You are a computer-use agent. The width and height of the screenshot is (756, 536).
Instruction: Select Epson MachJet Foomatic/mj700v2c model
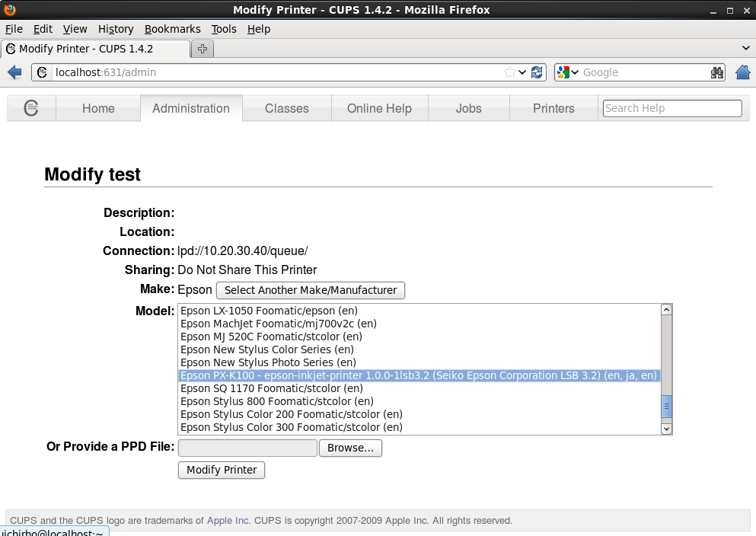point(419,324)
